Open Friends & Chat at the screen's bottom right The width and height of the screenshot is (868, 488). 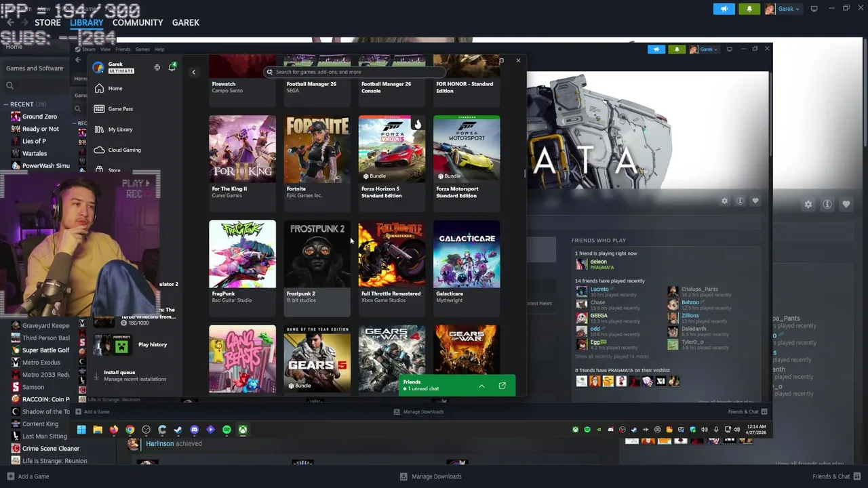(x=837, y=476)
